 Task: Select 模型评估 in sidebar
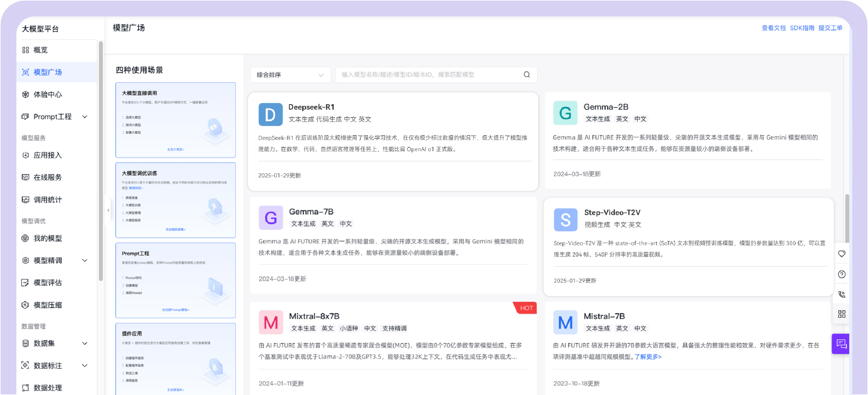48,283
